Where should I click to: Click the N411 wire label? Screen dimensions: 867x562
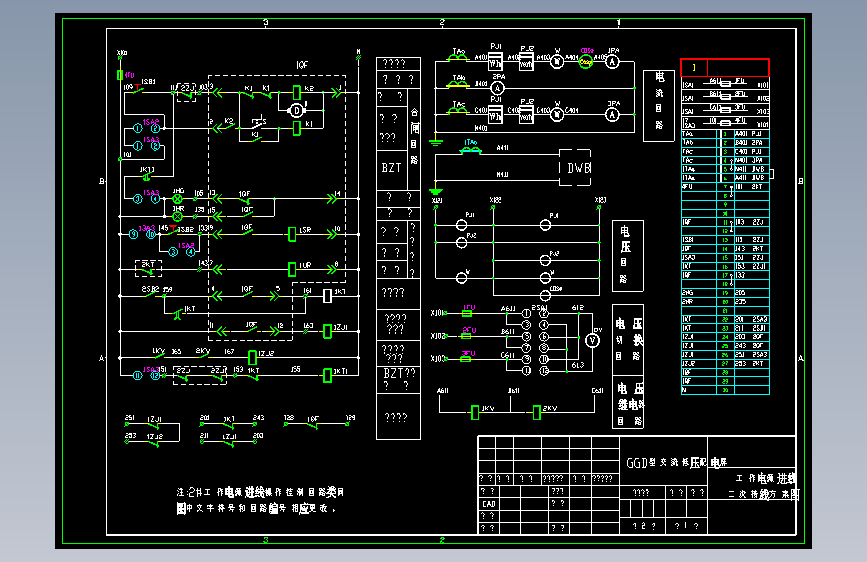point(502,174)
